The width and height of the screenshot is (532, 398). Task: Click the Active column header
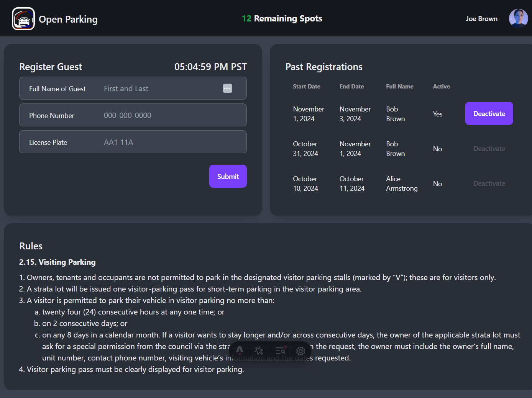(441, 86)
